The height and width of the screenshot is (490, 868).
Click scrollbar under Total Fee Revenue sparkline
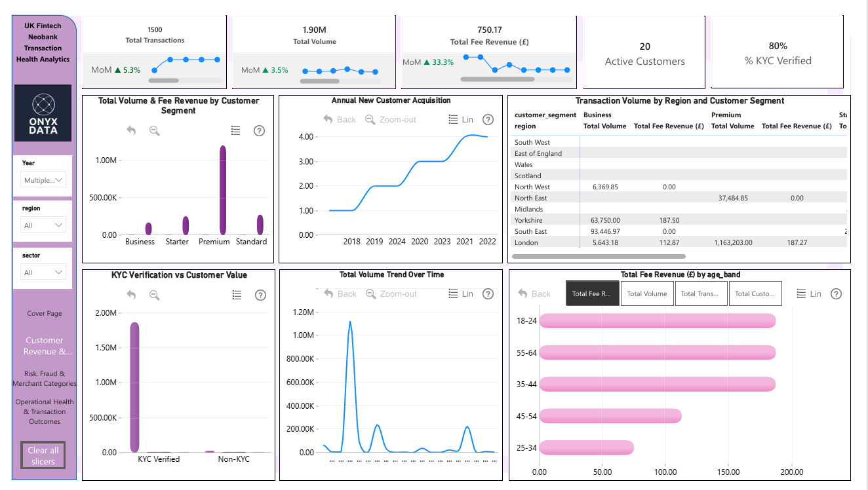(x=498, y=79)
